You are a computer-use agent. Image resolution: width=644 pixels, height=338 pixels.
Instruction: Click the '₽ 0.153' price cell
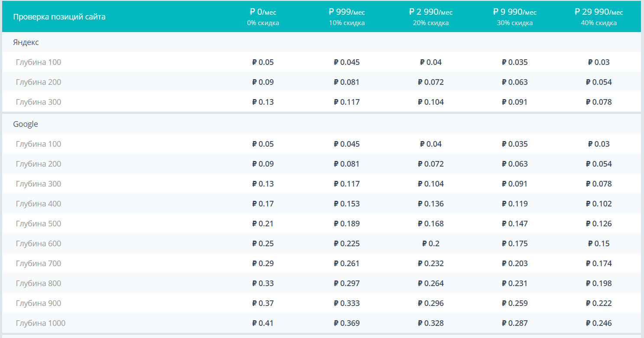[x=347, y=204]
